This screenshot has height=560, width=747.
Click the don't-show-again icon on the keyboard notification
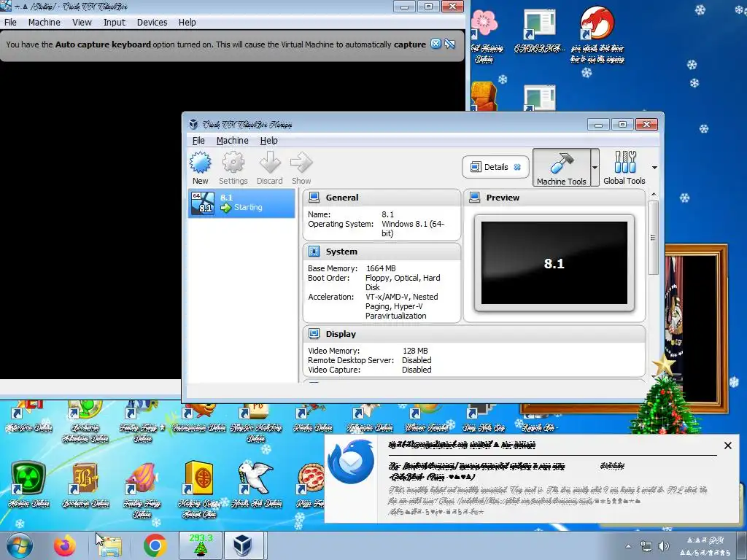pos(449,44)
